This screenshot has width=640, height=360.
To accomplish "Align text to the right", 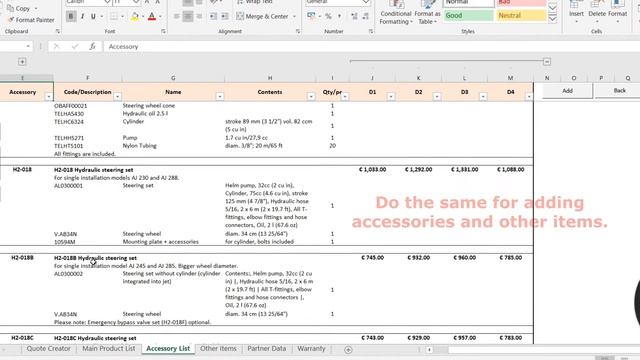I will pyautogui.click(x=199, y=16).
